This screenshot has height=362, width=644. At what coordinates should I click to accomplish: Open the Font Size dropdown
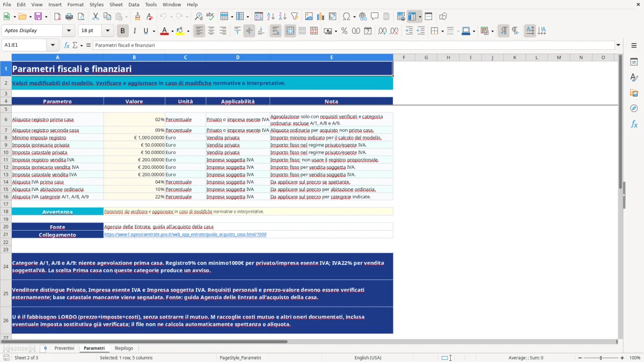(x=108, y=31)
